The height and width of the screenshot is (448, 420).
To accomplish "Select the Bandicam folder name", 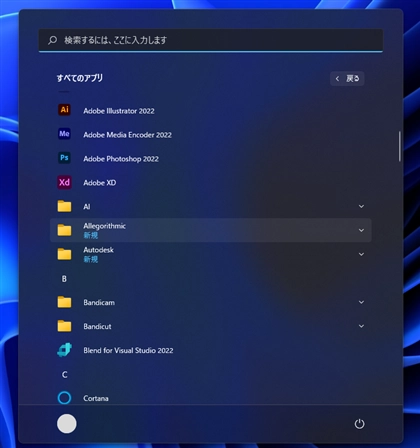I will tap(99, 303).
